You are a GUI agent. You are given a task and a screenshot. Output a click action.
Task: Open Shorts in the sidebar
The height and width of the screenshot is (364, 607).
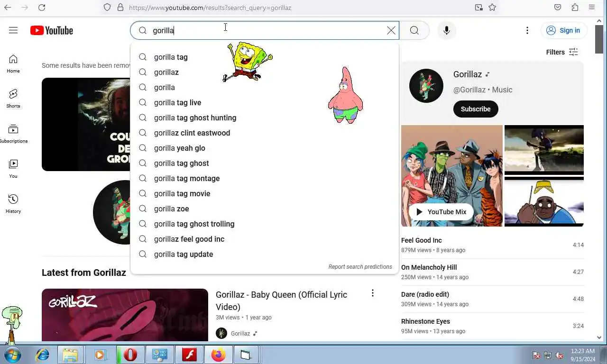tap(13, 99)
